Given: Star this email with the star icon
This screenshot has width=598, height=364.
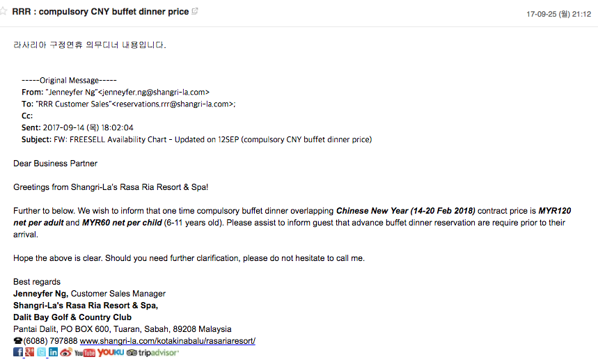Looking at the screenshot, I should point(3,11).
